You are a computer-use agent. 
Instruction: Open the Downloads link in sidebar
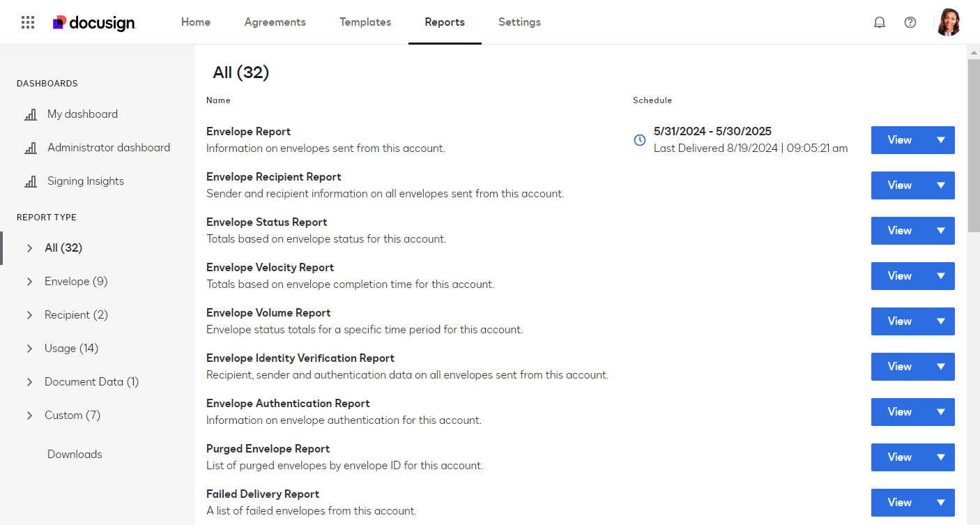(x=75, y=455)
